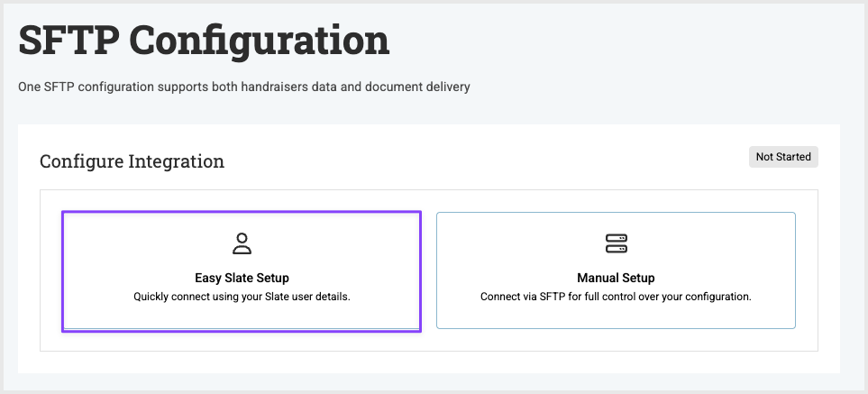
Task: Click the Not Started status badge
Action: coord(783,157)
